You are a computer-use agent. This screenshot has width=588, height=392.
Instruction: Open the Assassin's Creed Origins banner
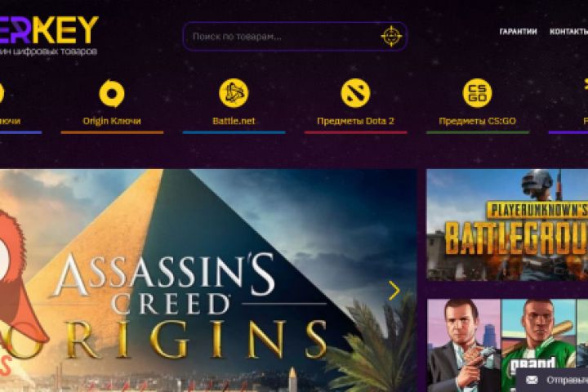208,281
